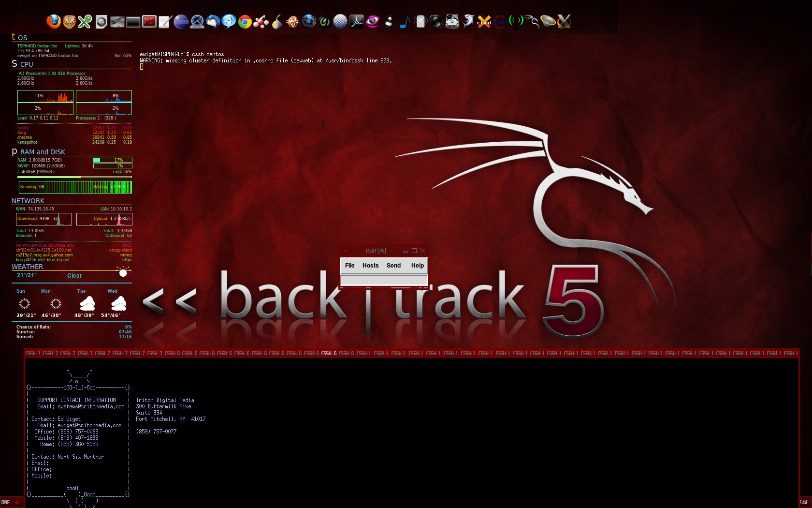Click Triton Digital Media text line

[x=165, y=400]
